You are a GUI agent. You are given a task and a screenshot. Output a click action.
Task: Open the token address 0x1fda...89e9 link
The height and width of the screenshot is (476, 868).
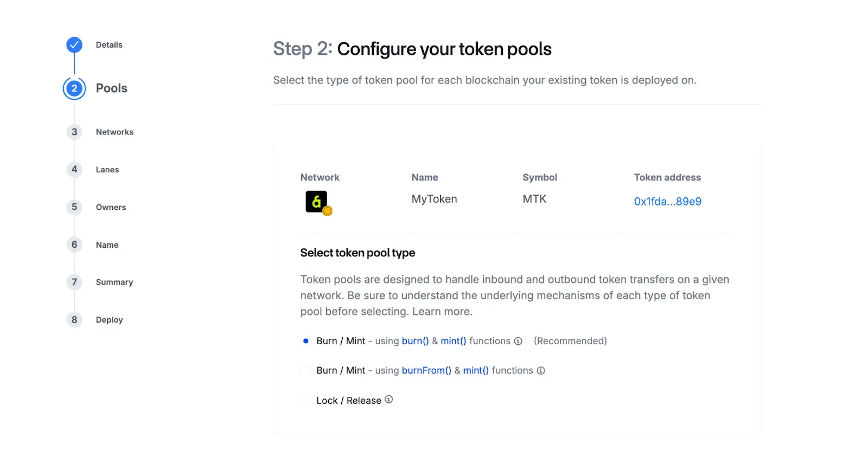[x=667, y=202]
